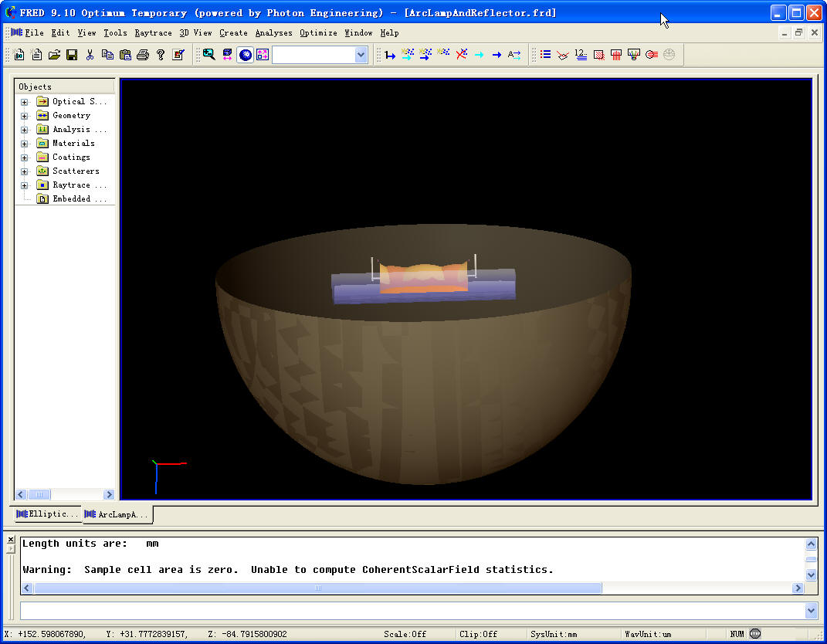Click the output window horizontal scrollbar thumb
This screenshot has width=827, height=644.
tap(317, 588)
